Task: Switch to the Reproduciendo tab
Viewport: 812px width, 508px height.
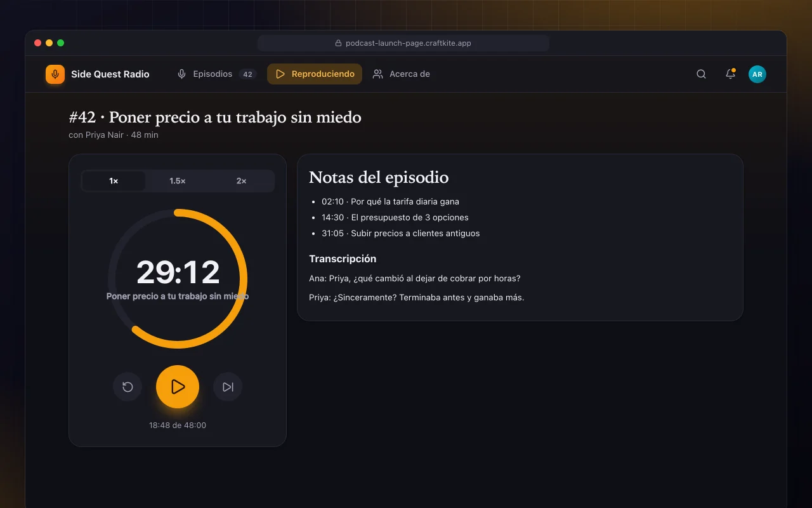Action: pyautogui.click(x=315, y=74)
